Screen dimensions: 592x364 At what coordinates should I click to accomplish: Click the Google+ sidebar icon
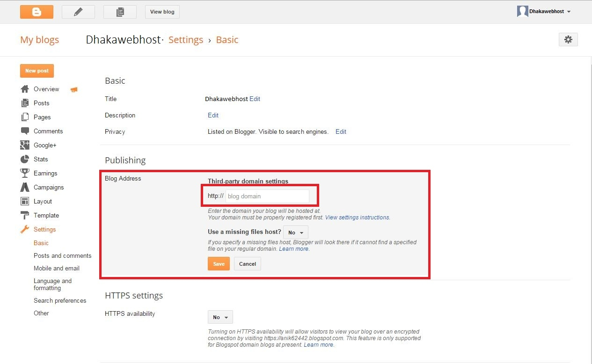click(25, 145)
